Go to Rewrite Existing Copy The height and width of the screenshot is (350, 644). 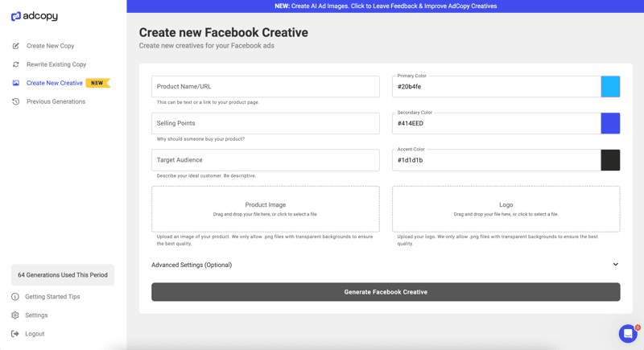pos(56,64)
